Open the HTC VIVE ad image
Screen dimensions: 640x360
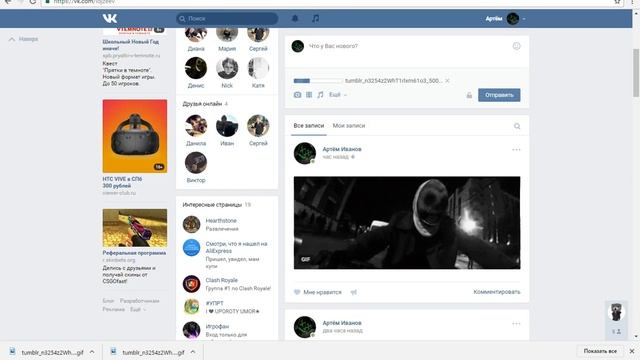coord(135,136)
